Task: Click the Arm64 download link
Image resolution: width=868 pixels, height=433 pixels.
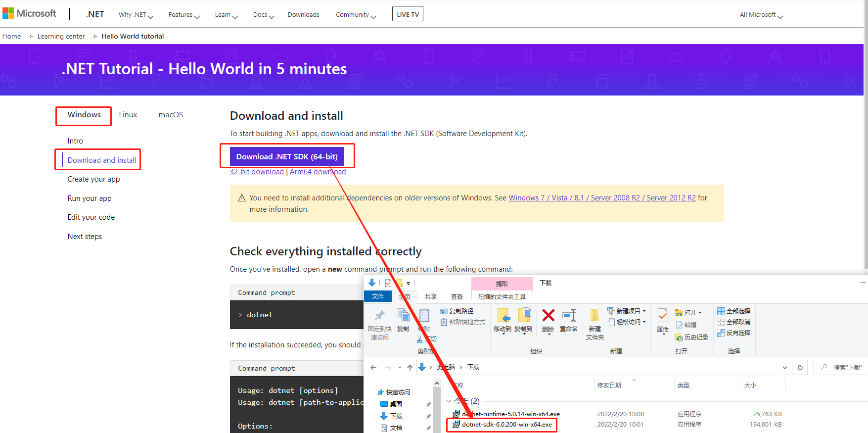Action: coord(318,172)
